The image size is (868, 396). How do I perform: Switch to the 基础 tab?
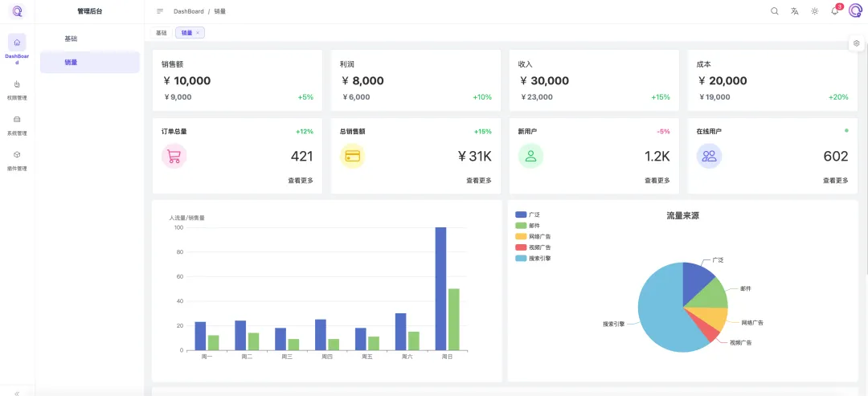(x=161, y=33)
